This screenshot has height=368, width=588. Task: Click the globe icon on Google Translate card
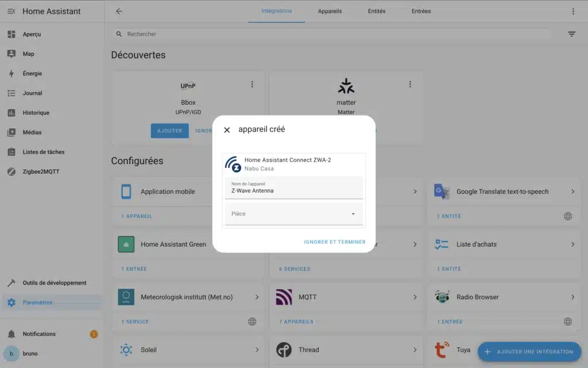tap(568, 216)
